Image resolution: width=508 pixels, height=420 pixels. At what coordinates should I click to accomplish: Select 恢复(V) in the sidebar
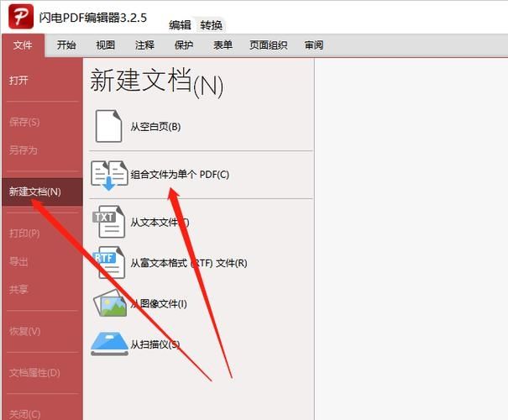click(24, 331)
